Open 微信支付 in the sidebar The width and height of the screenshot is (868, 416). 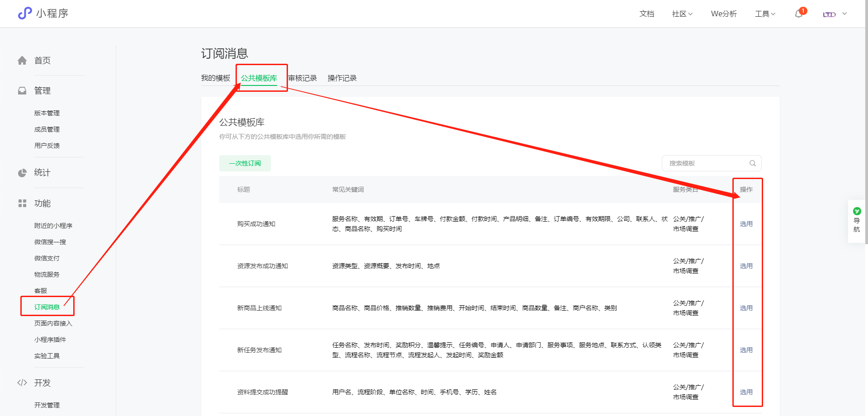coord(47,258)
